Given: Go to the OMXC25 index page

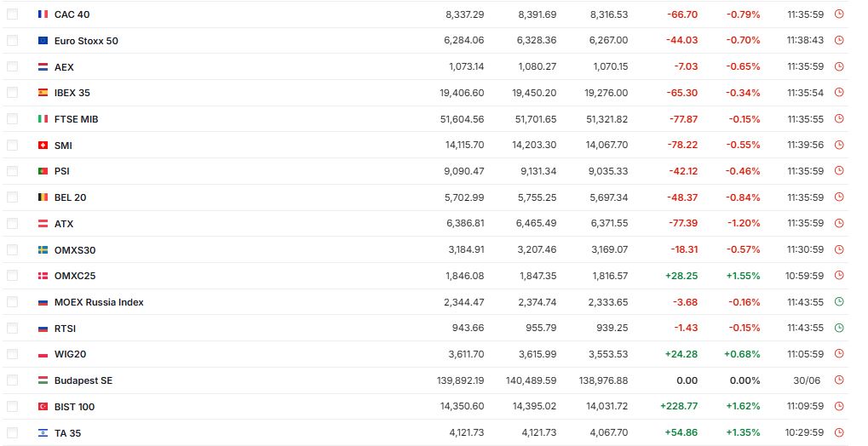Looking at the screenshot, I should pyautogui.click(x=75, y=276).
